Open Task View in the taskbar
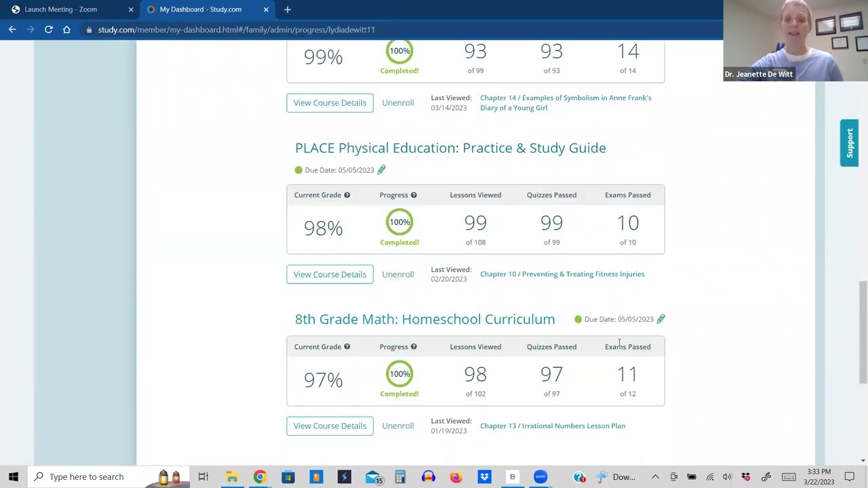The width and height of the screenshot is (868, 488). pyautogui.click(x=203, y=476)
